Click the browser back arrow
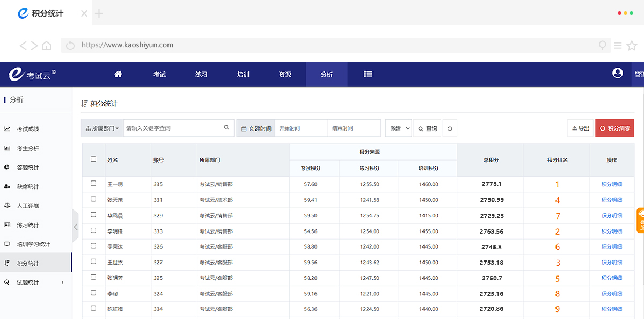The height and width of the screenshot is (319, 644). [x=23, y=46]
